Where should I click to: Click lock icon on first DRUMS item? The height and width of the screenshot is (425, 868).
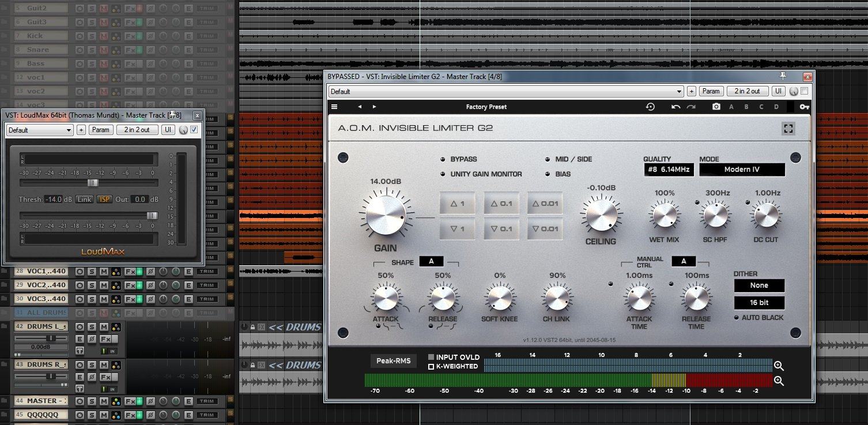[252, 327]
